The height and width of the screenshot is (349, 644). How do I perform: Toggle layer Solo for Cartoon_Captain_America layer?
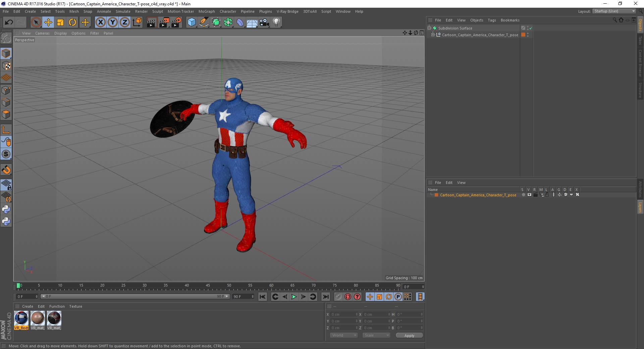[523, 195]
